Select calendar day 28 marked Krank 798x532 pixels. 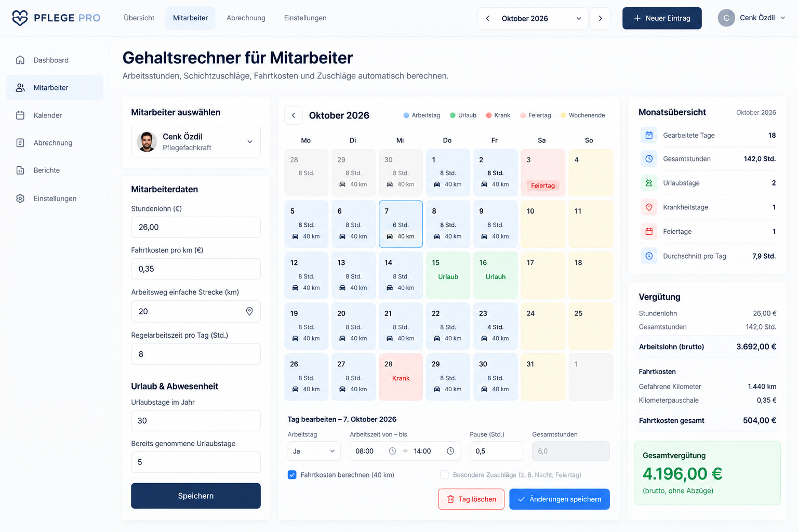401,377
